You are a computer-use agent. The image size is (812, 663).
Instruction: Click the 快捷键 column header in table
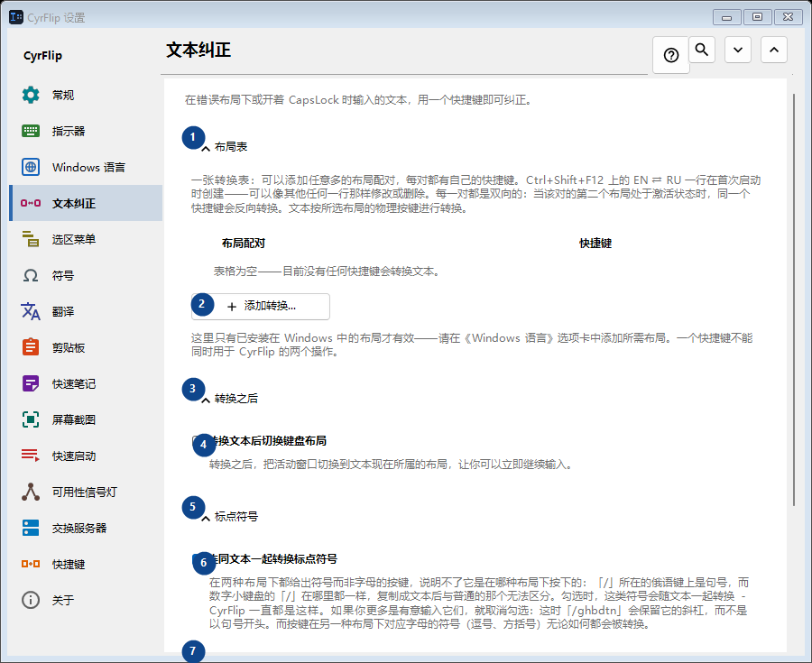pos(595,244)
